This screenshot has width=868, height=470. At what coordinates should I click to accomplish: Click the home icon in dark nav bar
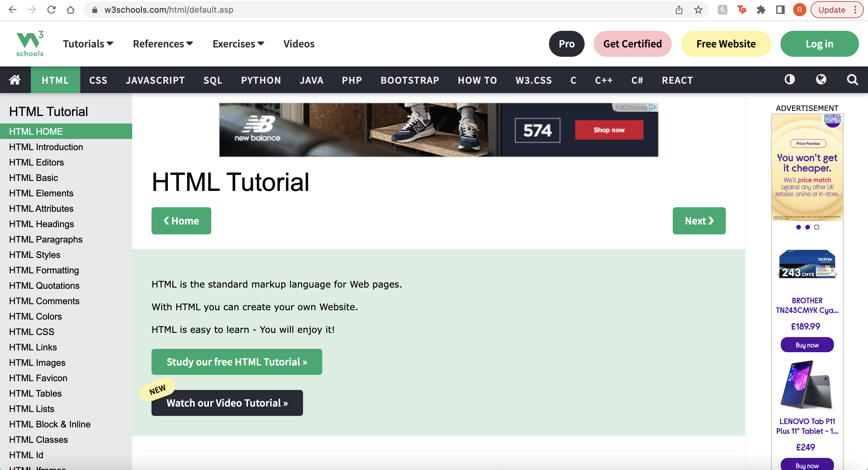coord(15,80)
